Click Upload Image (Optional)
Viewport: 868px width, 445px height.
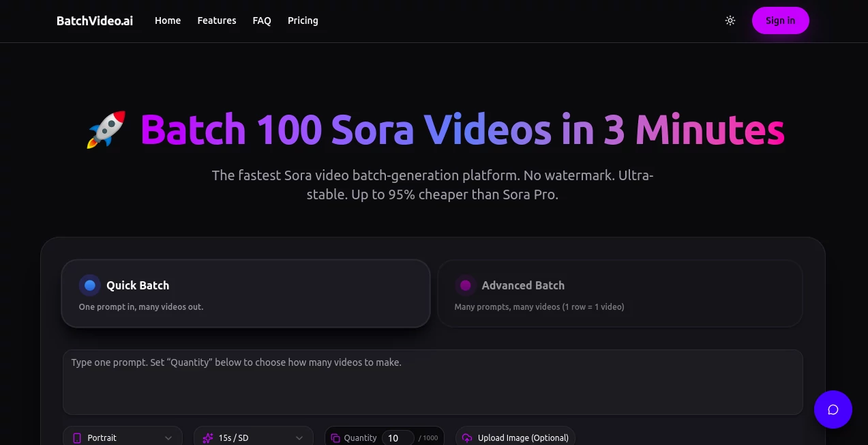[x=515, y=437]
